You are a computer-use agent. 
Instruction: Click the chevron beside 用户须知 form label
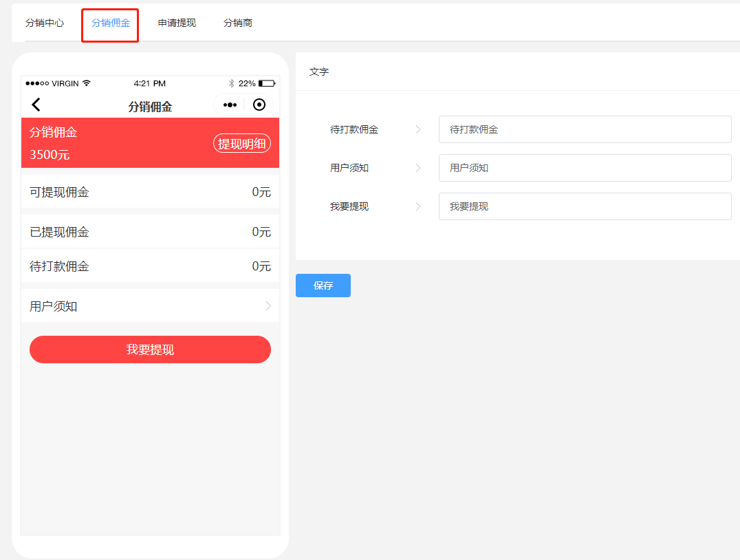(418, 168)
